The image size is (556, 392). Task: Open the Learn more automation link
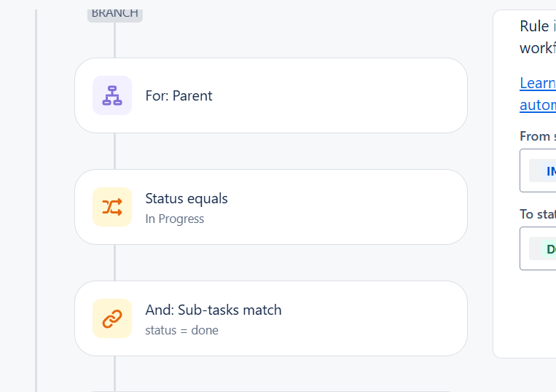pyautogui.click(x=538, y=94)
